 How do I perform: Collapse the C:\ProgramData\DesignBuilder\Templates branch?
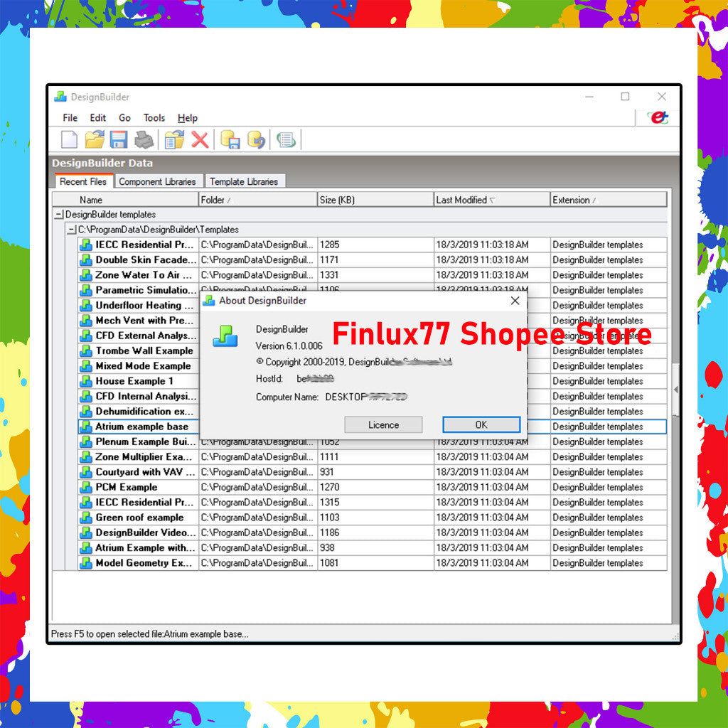(71, 229)
